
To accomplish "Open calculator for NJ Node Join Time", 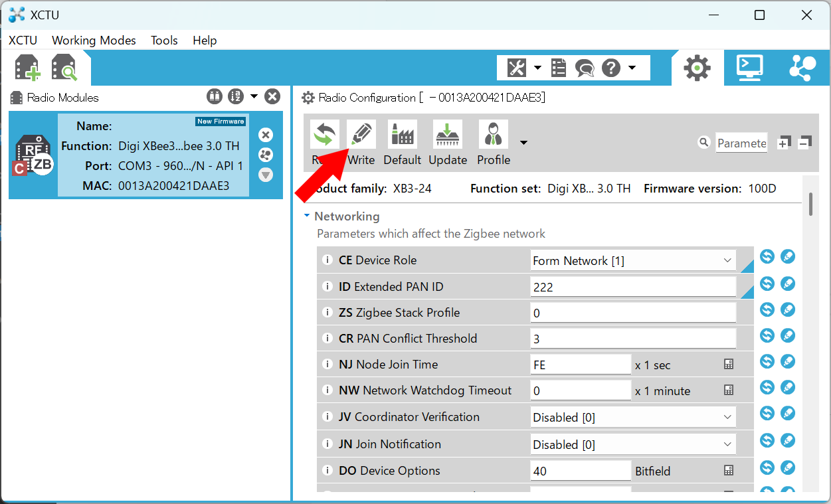I will click(x=729, y=365).
